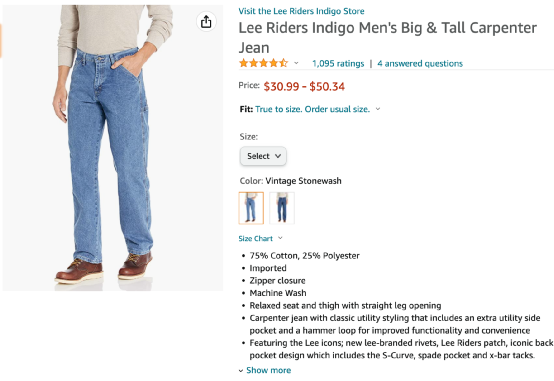Click the chevron next to Size Chart
This screenshot has width=554, height=381.
[280, 238]
